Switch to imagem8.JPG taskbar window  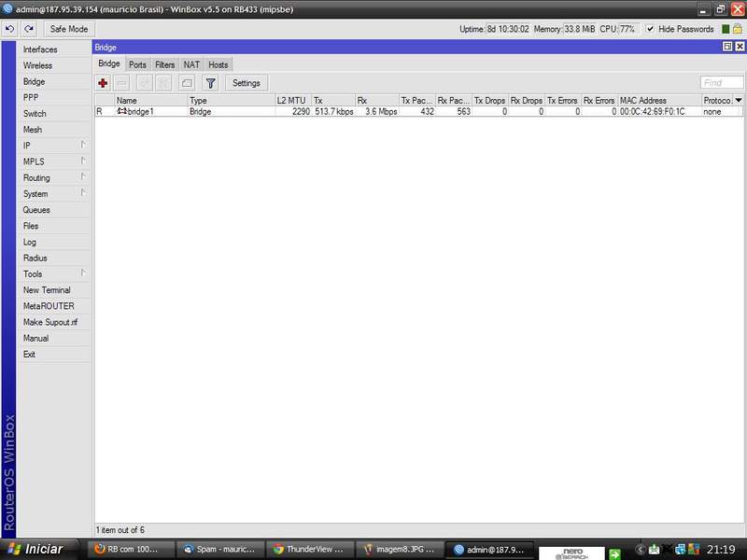pos(398,550)
